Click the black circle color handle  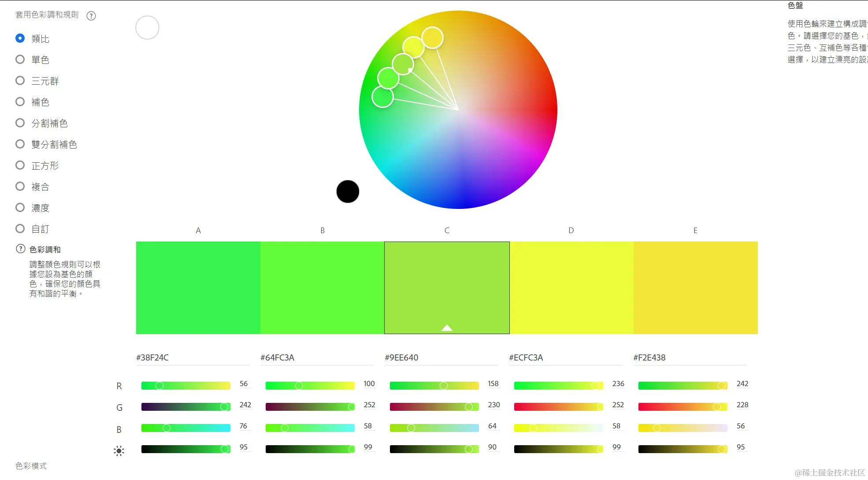click(348, 191)
